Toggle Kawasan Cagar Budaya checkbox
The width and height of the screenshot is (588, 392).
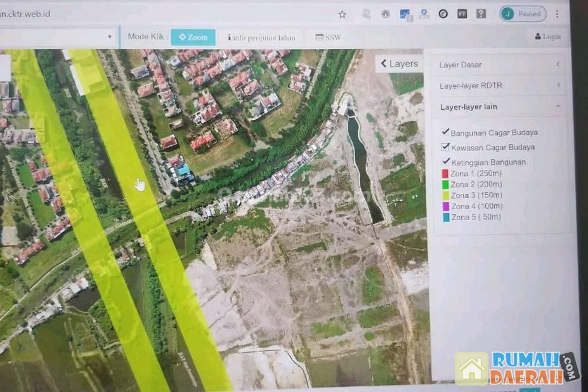tap(445, 147)
